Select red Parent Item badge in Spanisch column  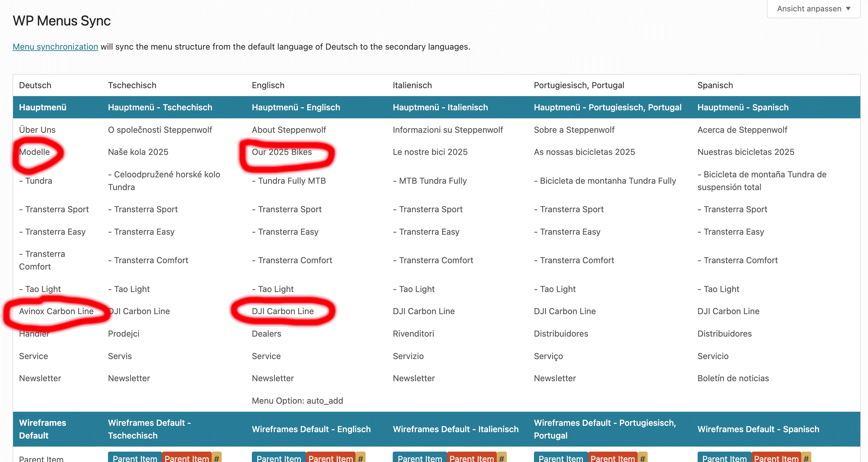(776, 458)
